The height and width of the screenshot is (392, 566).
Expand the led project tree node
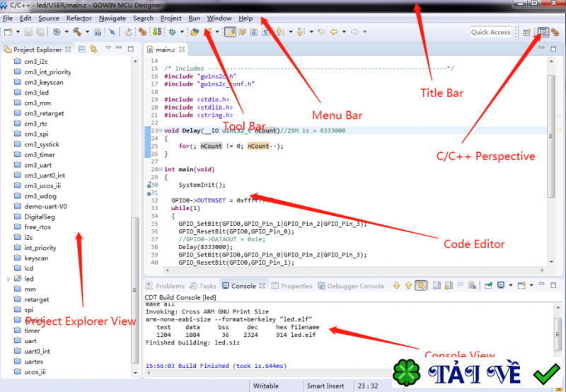click(8, 279)
